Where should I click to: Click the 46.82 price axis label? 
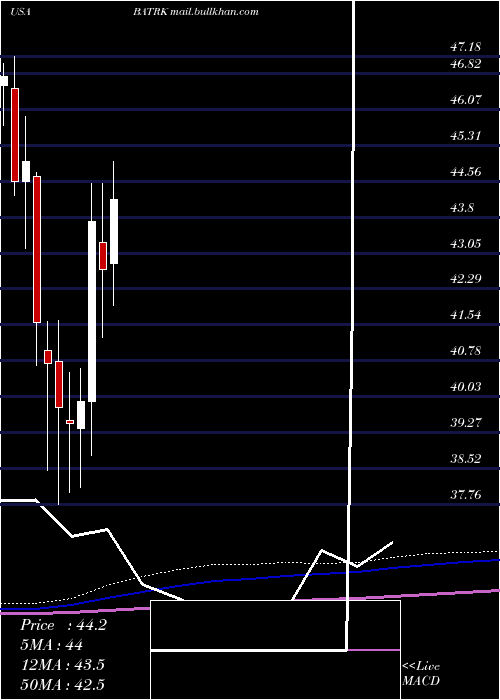[x=466, y=64]
